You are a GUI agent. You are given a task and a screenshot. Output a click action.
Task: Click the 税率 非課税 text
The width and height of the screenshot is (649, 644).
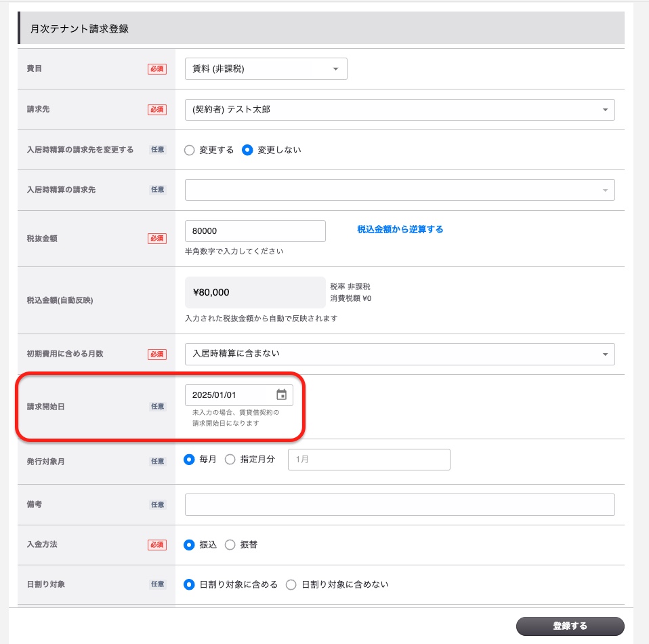coord(350,287)
